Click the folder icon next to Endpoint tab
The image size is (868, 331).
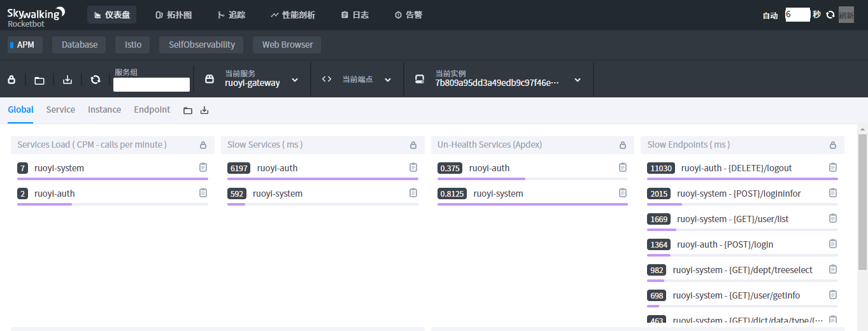(188, 111)
